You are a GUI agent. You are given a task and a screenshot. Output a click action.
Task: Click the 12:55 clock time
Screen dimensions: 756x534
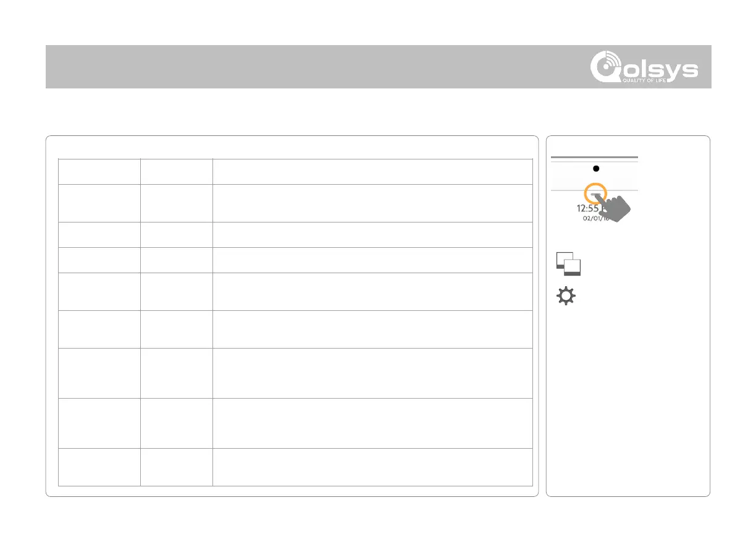[x=584, y=208]
